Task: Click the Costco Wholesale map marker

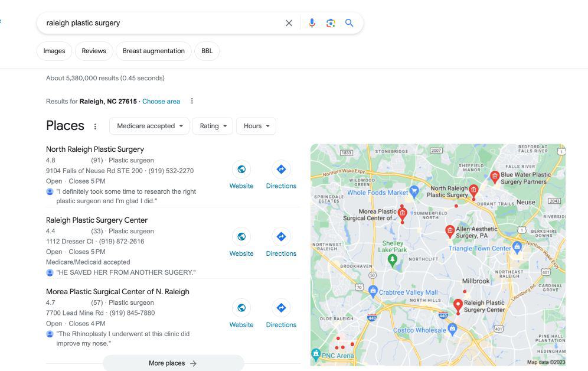Action: [452, 329]
